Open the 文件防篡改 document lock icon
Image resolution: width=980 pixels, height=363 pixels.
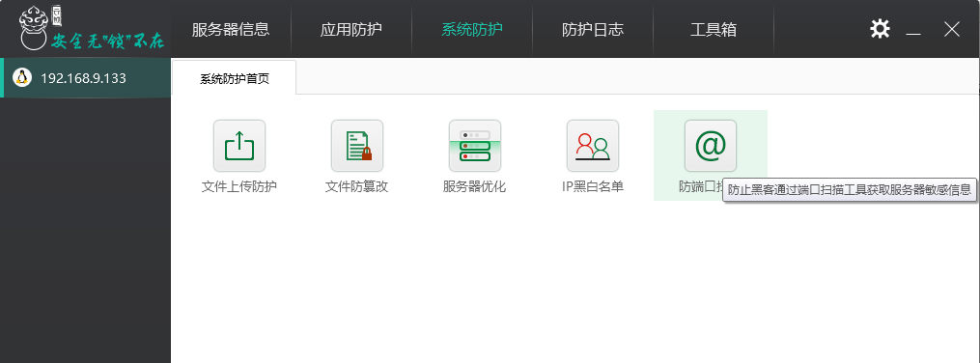[357, 146]
